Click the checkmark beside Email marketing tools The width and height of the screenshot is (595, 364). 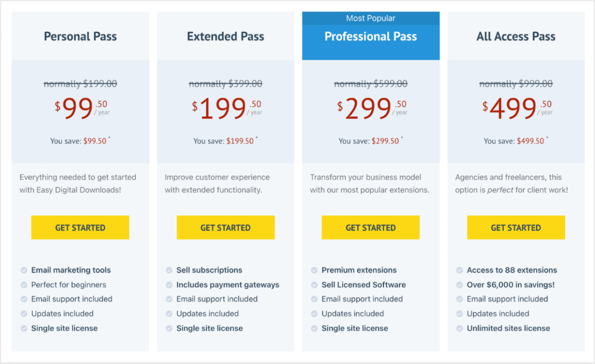point(23,270)
